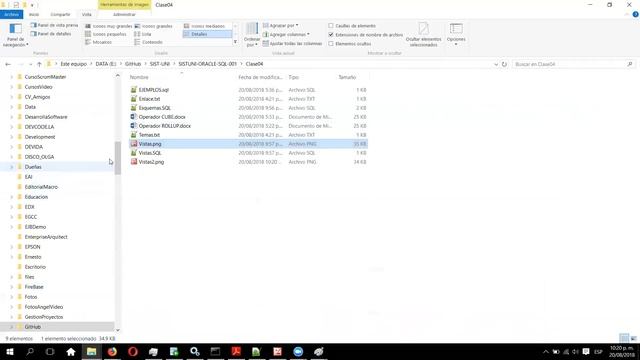Open Ordenar por menu
This screenshot has height=360, width=640.
252,35
